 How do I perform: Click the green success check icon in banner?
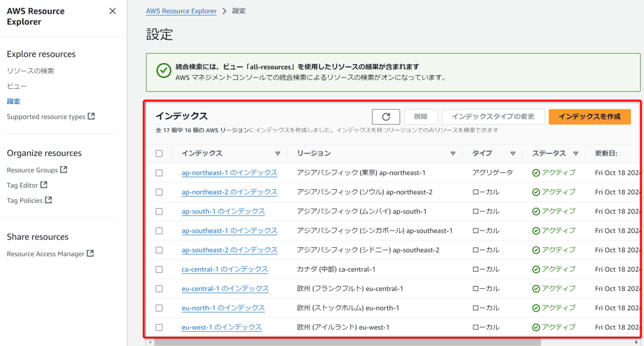click(164, 71)
